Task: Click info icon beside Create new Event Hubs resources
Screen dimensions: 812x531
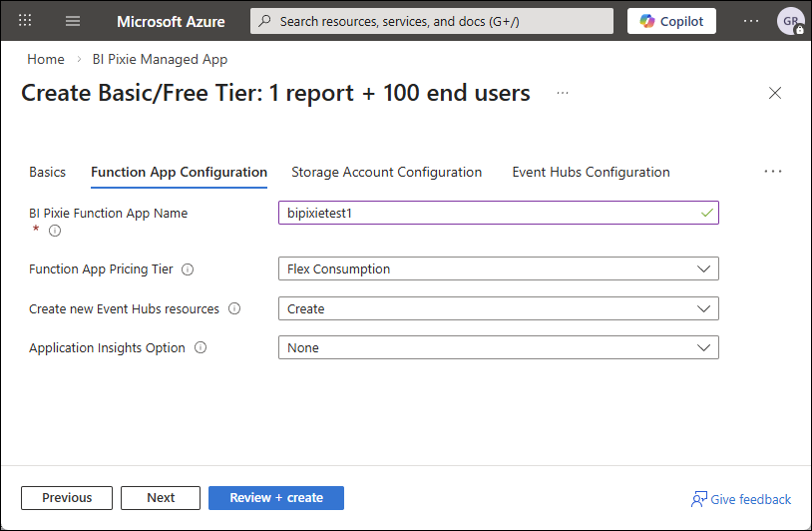Action: [234, 309]
